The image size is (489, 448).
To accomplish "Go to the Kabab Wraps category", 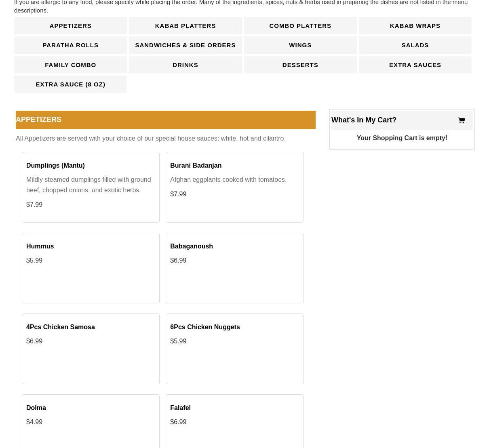I will click(x=415, y=26).
